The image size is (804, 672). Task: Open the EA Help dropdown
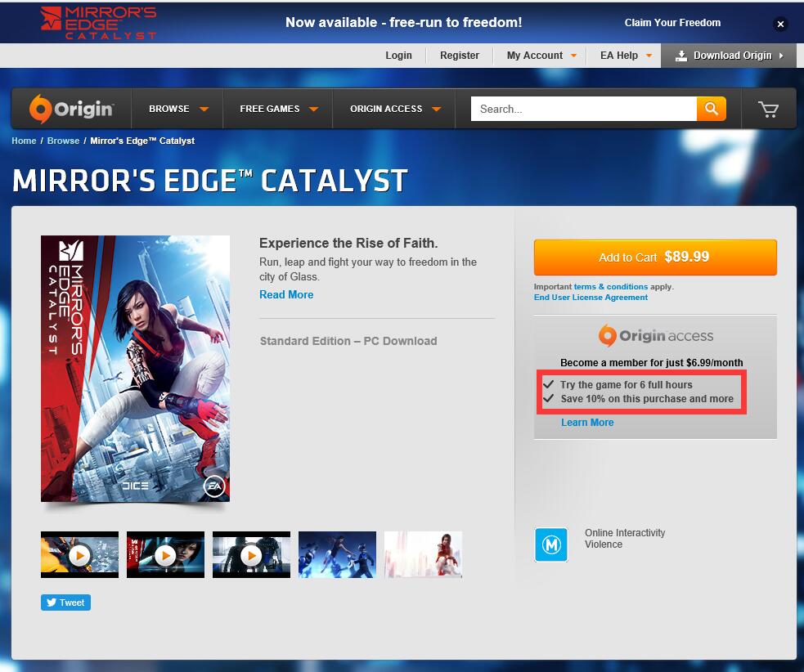pyautogui.click(x=626, y=56)
